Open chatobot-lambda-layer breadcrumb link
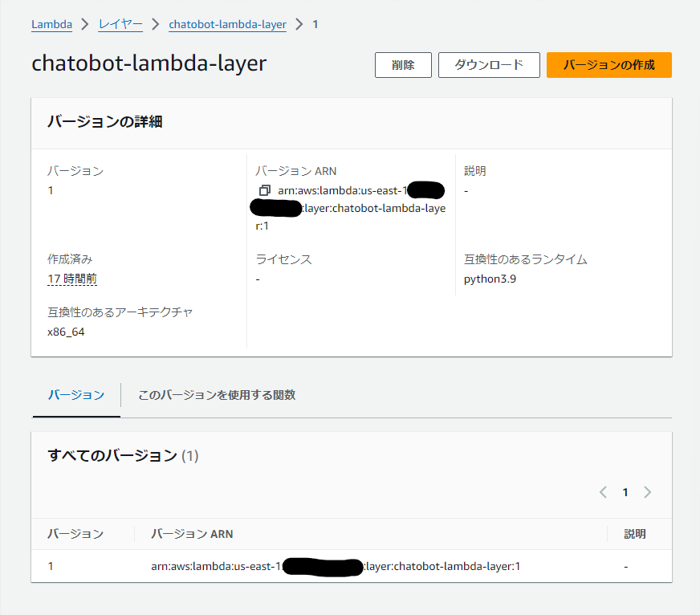This screenshot has width=700, height=615. click(228, 25)
